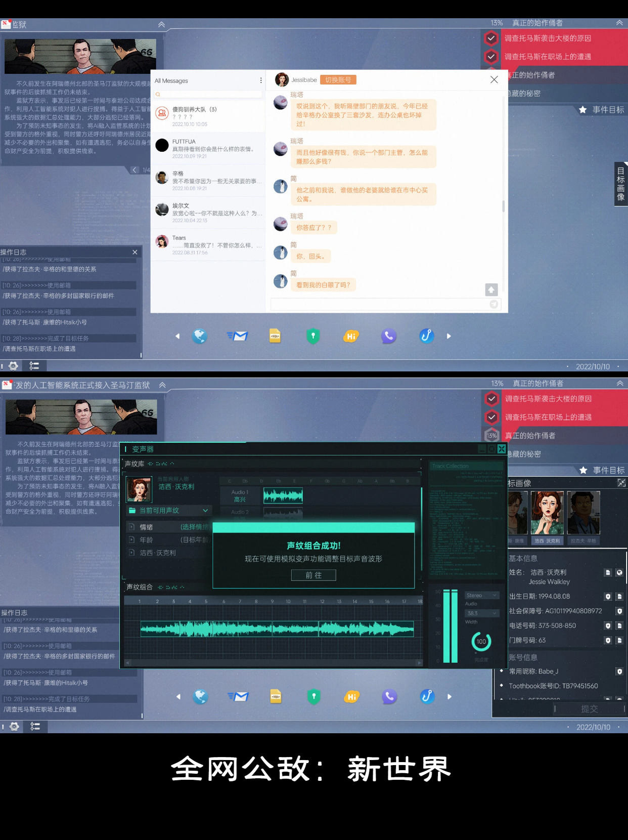Close the 操作日志 panel in upper screen
Viewport: 628px width, 840px height.
(x=135, y=252)
